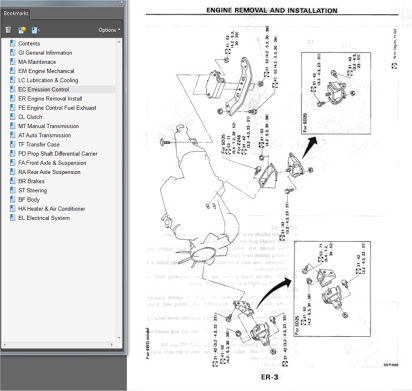Select the EC Emission Control bookmark

tap(44, 89)
